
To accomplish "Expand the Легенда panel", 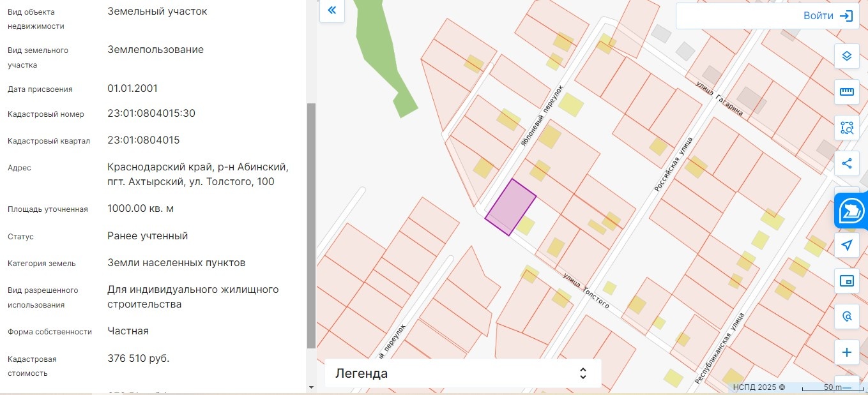I will pyautogui.click(x=463, y=373).
